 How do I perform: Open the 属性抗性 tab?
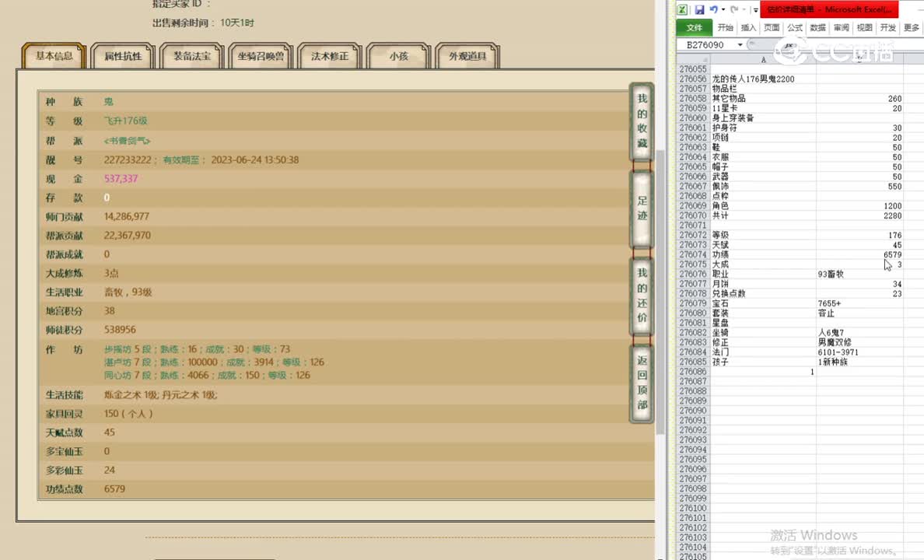[123, 56]
